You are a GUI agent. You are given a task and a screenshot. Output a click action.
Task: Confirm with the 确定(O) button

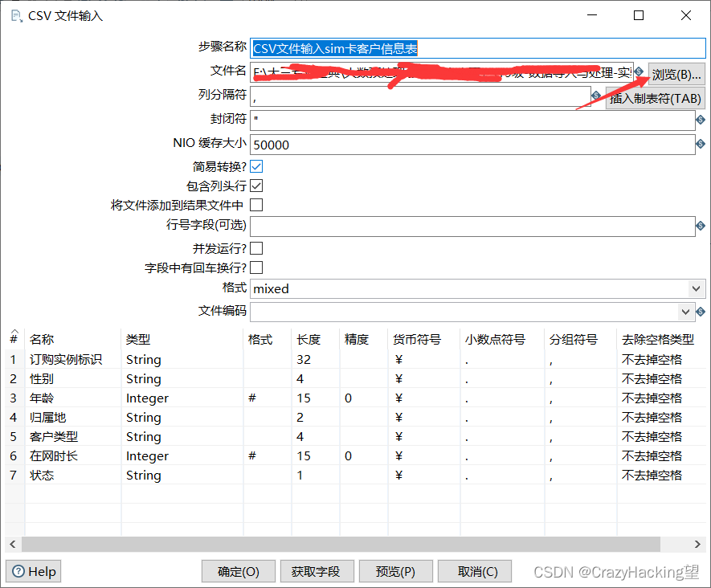click(x=239, y=571)
